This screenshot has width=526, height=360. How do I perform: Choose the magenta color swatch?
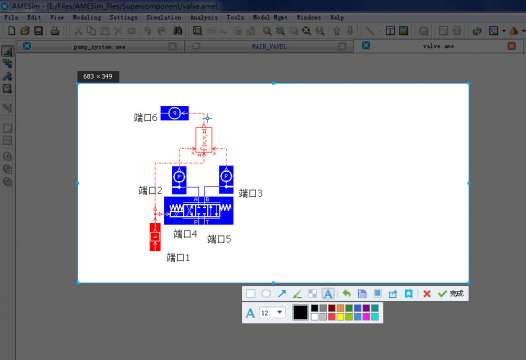(366, 317)
